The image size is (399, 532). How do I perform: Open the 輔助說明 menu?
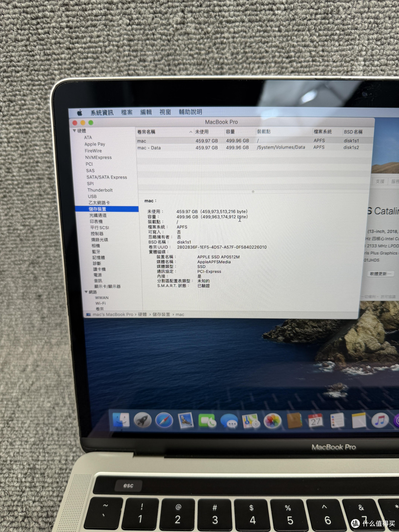pyautogui.click(x=190, y=112)
